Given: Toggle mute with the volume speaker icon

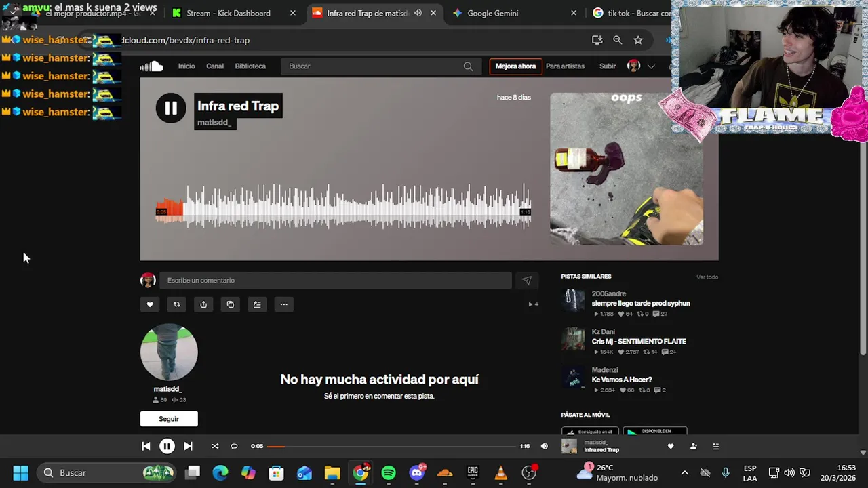Looking at the screenshot, I should coord(544,446).
